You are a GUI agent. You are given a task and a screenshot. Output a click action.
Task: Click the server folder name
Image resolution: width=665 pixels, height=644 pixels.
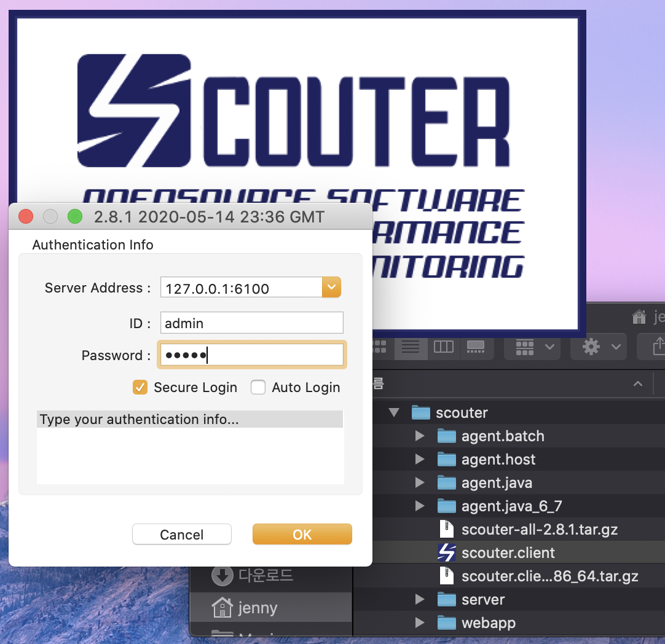(x=483, y=599)
